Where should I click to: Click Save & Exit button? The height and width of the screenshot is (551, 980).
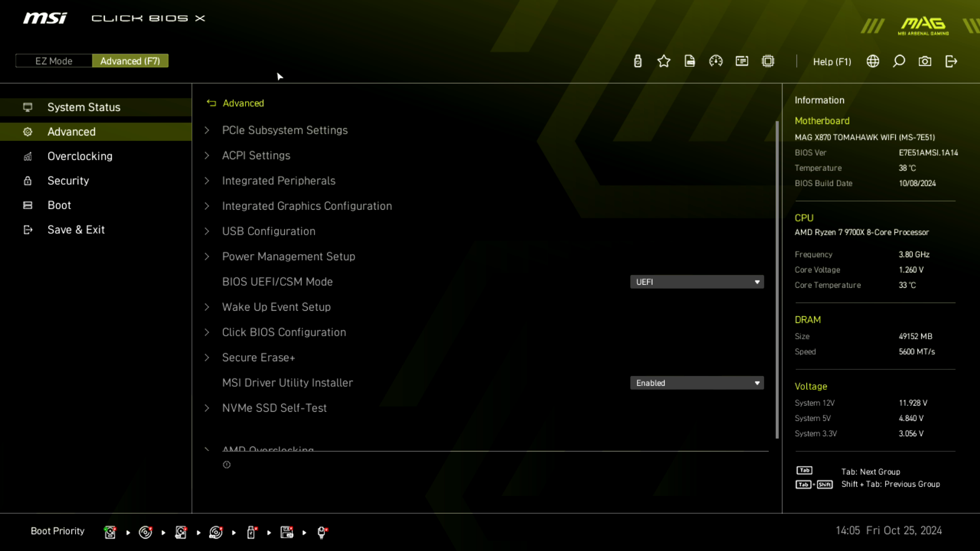click(76, 230)
